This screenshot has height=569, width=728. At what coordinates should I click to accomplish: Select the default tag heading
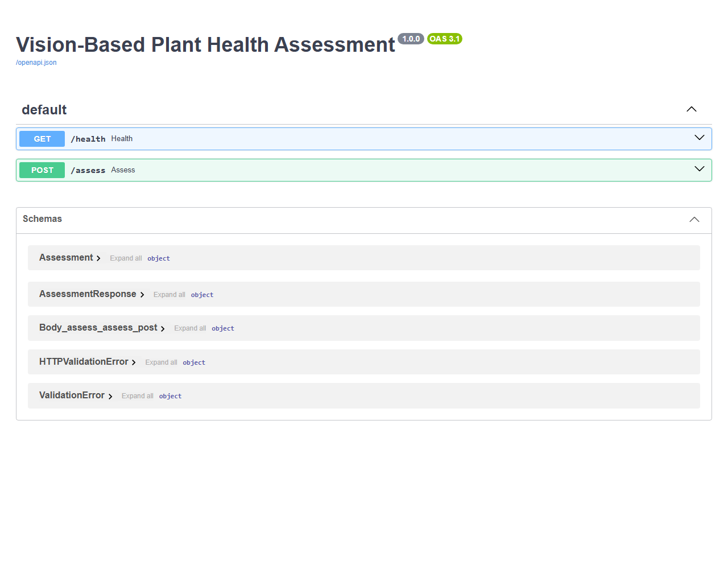coord(44,110)
